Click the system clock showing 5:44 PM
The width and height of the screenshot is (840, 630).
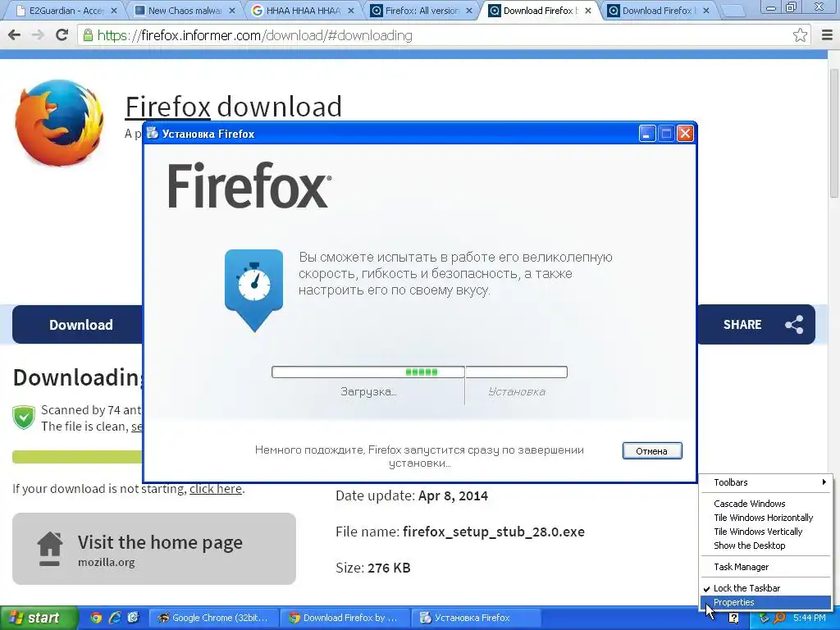click(809, 618)
